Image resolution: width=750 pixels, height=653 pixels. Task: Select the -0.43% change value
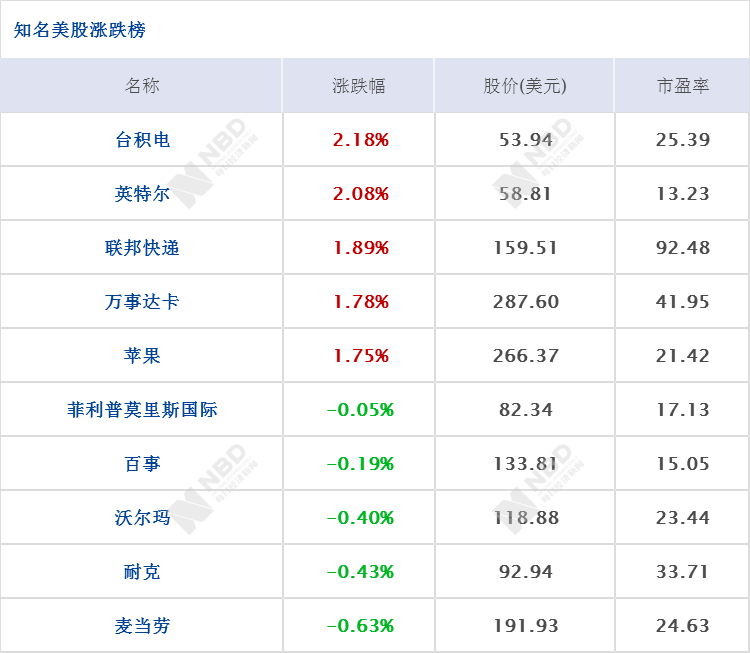pyautogui.click(x=360, y=572)
